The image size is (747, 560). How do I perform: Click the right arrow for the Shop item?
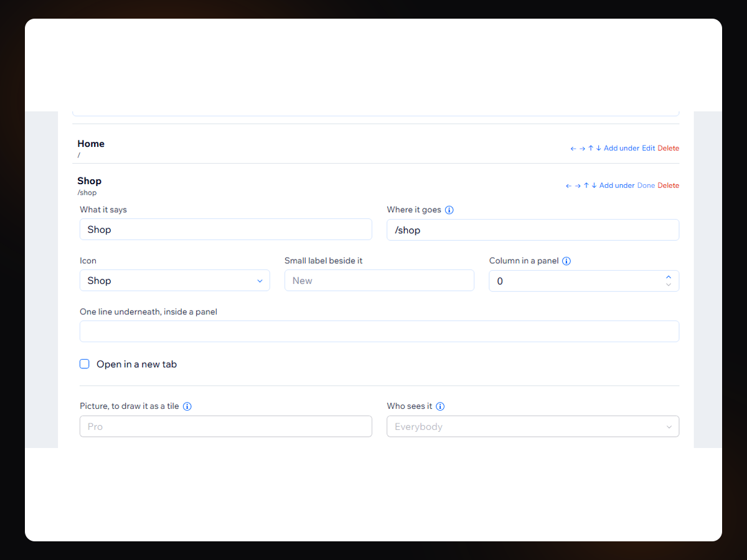(578, 185)
